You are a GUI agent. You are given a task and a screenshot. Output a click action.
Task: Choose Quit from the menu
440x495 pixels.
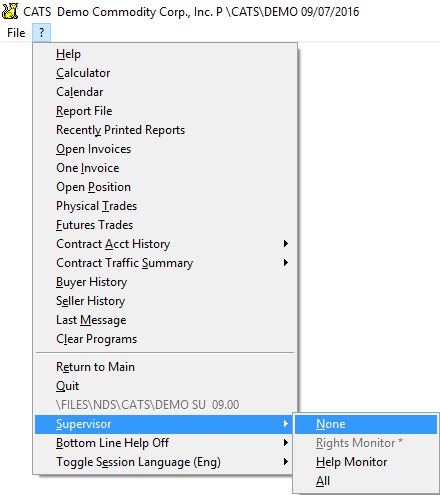pyautogui.click(x=166, y=386)
